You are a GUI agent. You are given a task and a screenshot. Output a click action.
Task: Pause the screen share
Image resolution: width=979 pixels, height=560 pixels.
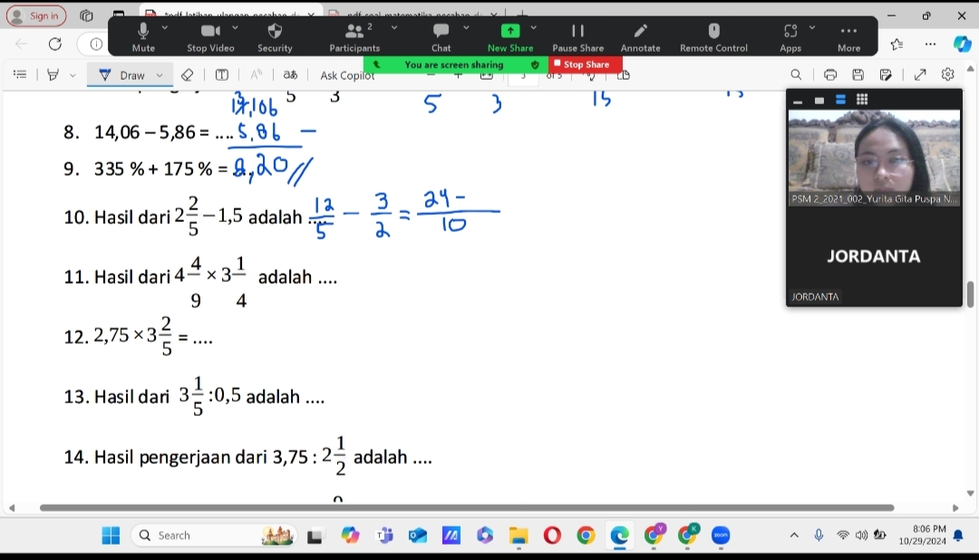pos(577,37)
